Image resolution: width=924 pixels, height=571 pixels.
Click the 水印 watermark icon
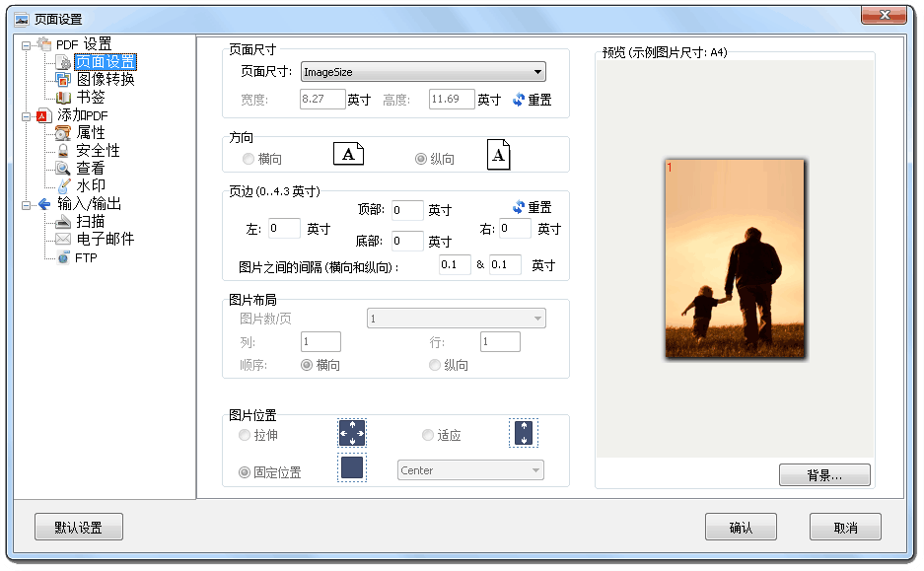(63, 186)
